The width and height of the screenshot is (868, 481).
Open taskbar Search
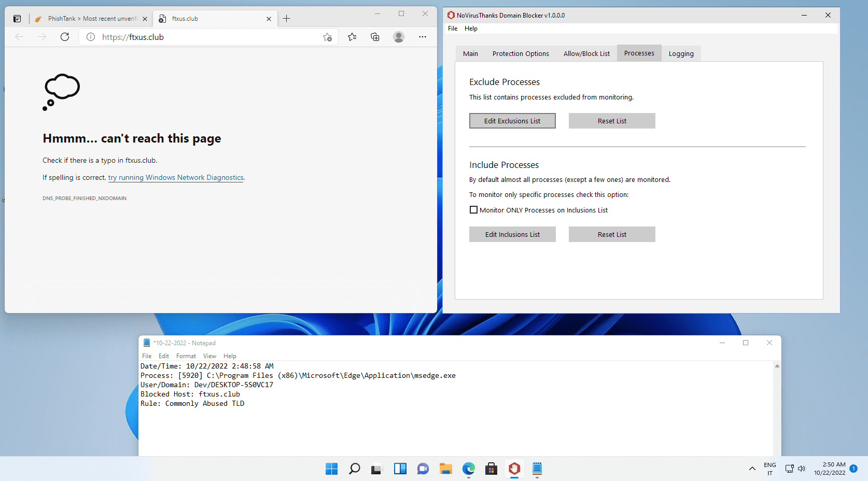pyautogui.click(x=354, y=469)
